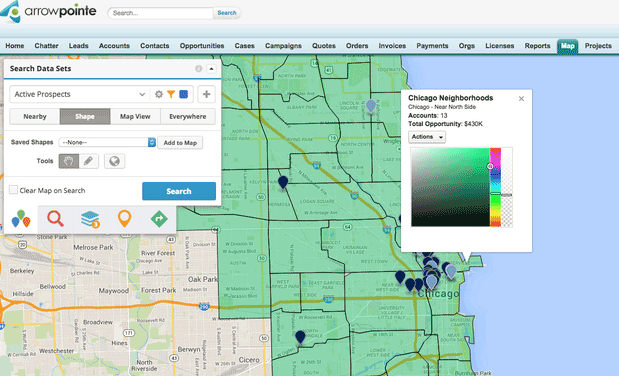The image size is (619, 376).
Task: Open the green directions arrow tab
Action: [159, 219]
